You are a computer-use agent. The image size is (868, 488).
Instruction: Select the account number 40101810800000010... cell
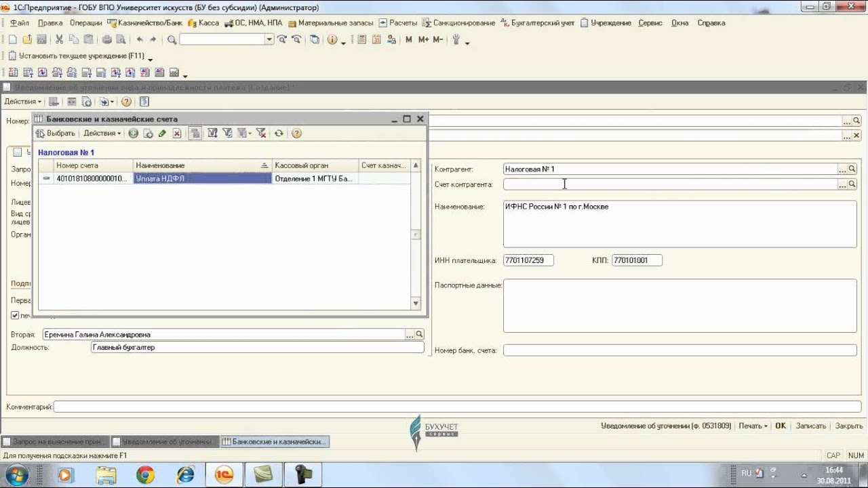93,179
